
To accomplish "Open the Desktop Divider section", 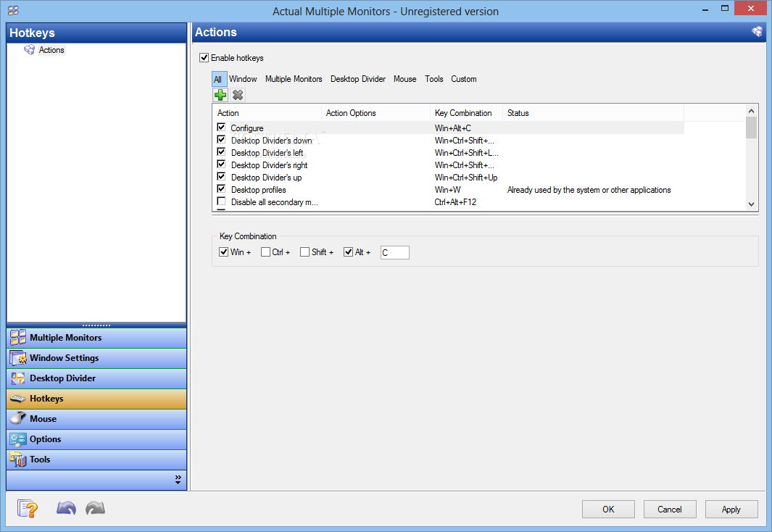I will point(96,378).
